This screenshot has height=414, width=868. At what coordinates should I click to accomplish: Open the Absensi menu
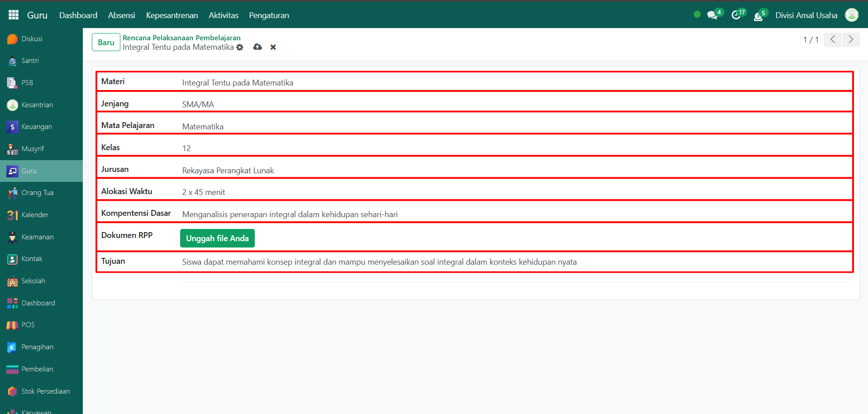pos(121,15)
